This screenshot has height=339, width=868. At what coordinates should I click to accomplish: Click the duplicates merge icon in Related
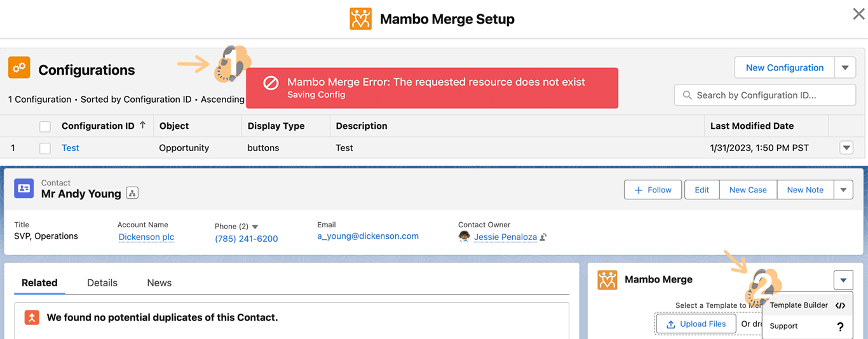(x=32, y=317)
